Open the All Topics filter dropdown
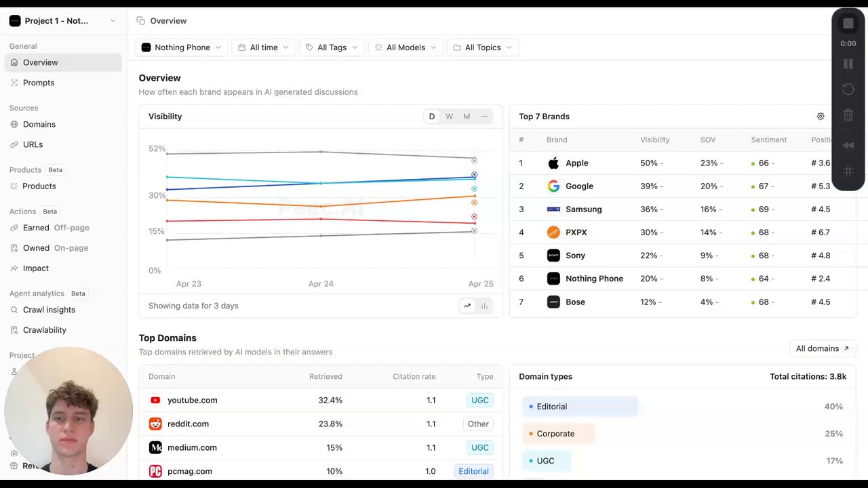Viewport: 868px width, 488px height. (483, 47)
